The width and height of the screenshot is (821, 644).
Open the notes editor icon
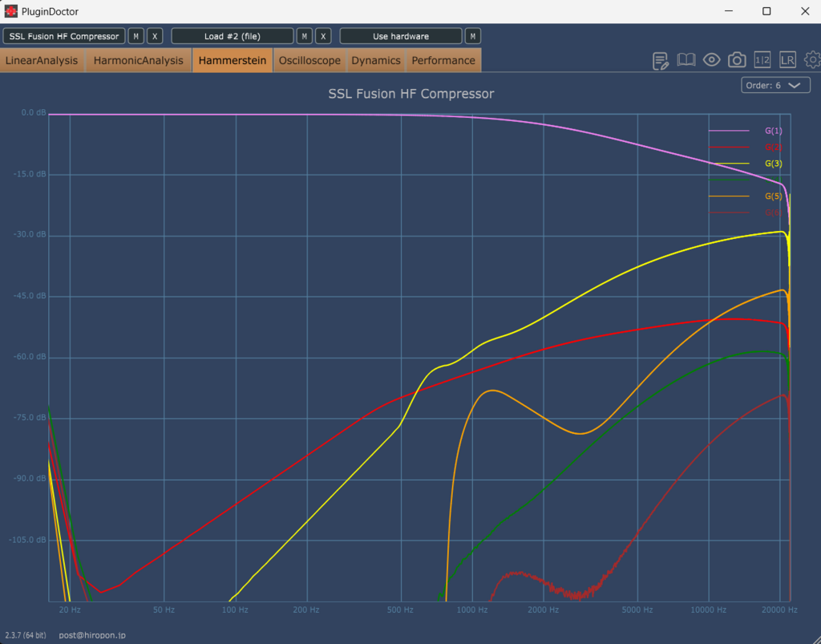point(661,61)
